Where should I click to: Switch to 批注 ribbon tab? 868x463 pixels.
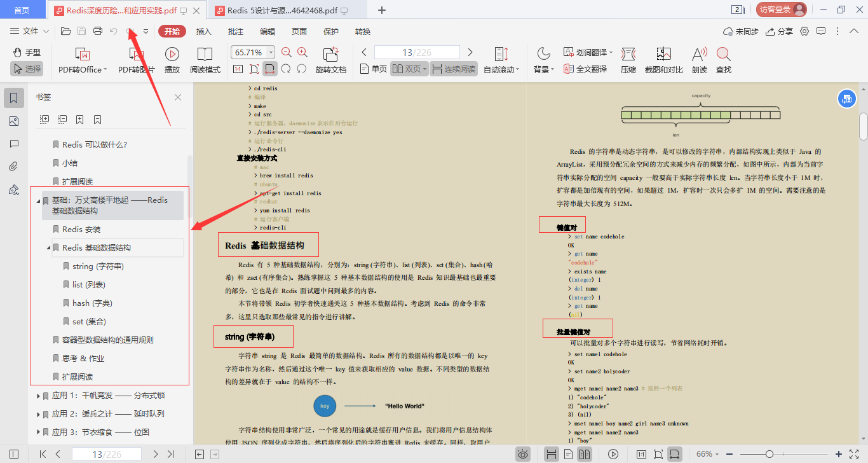click(x=236, y=31)
